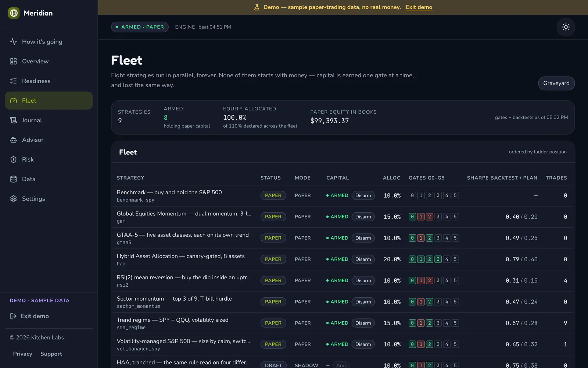The width and height of the screenshot is (588, 368).
Task: Click the Overview grid icon
Action: [x=14, y=61]
